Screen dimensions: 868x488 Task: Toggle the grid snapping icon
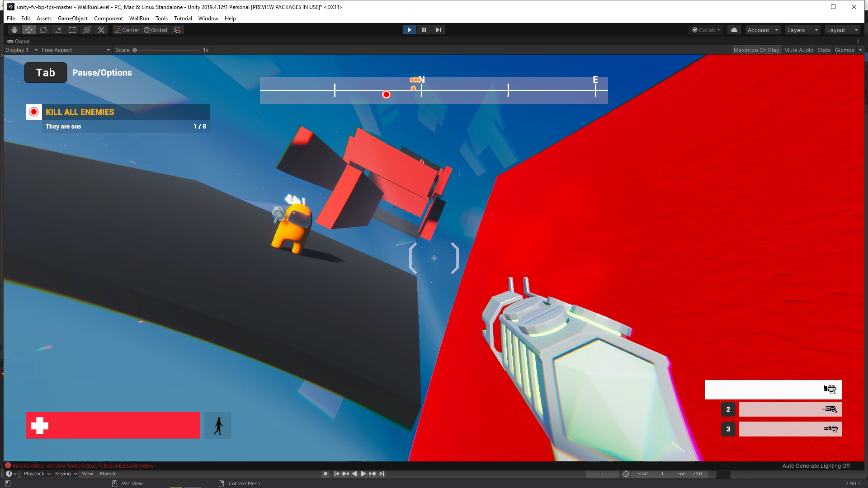click(x=178, y=30)
